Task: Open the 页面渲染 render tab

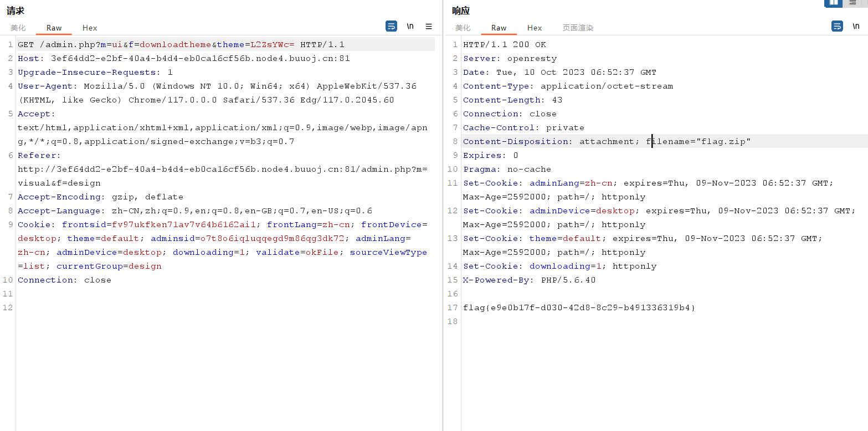Action: click(578, 28)
